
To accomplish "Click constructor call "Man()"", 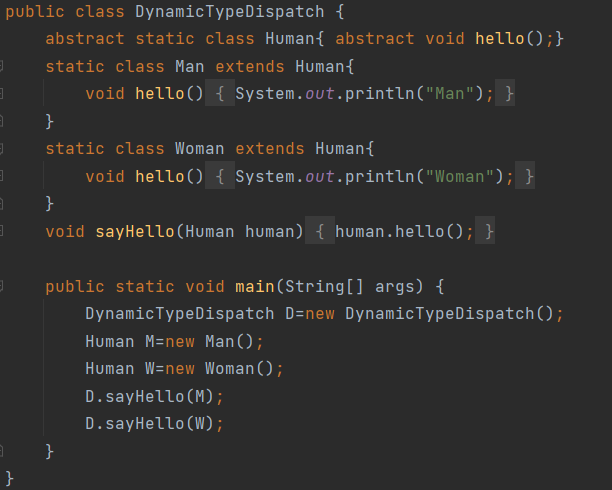I will (x=230, y=342).
